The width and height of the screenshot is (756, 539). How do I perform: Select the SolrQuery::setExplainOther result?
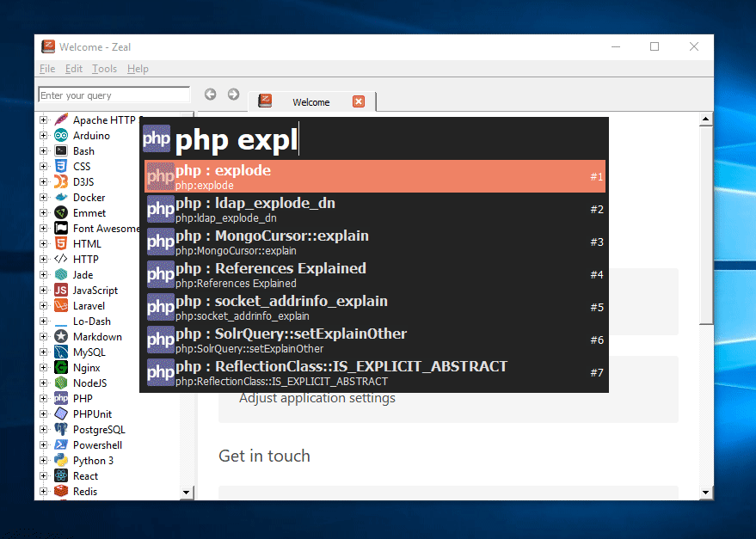click(375, 340)
